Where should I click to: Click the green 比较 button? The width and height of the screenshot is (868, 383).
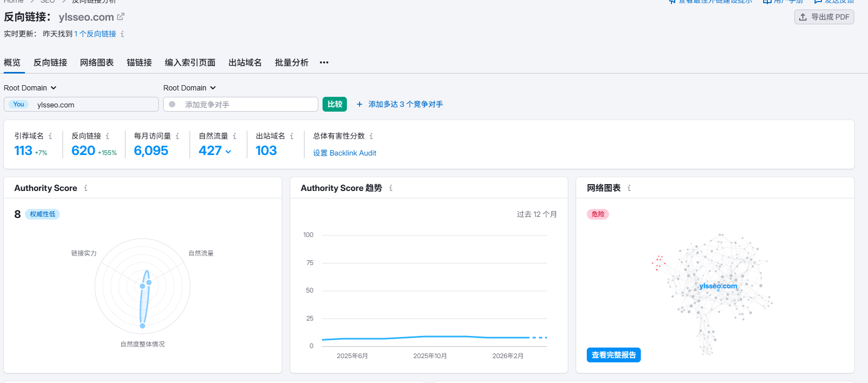pos(335,104)
